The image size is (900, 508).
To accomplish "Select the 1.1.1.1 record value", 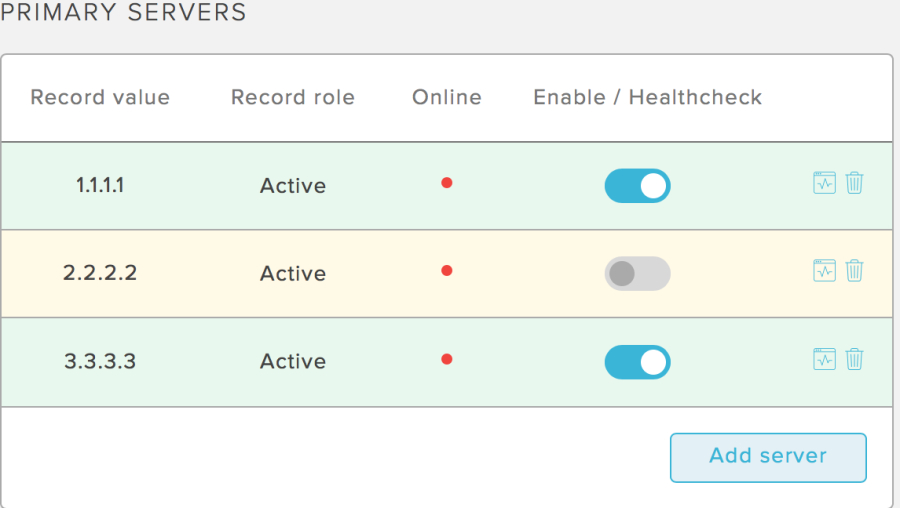I will (100, 185).
